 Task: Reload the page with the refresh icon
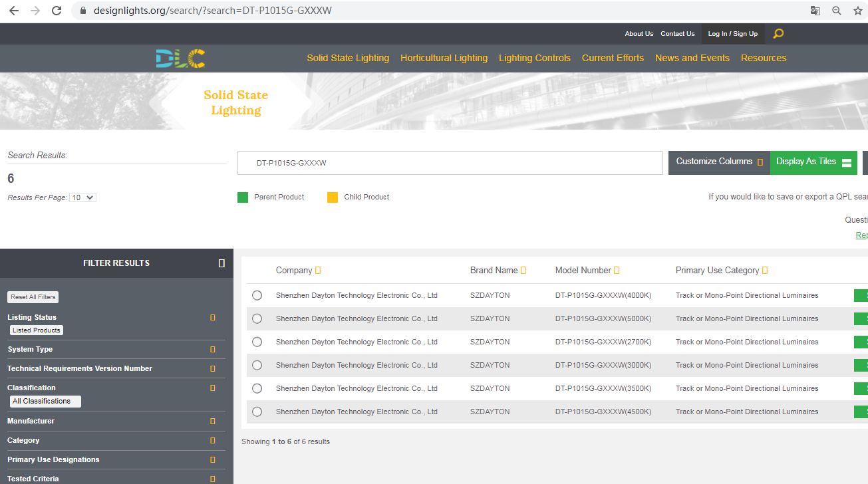(x=57, y=11)
